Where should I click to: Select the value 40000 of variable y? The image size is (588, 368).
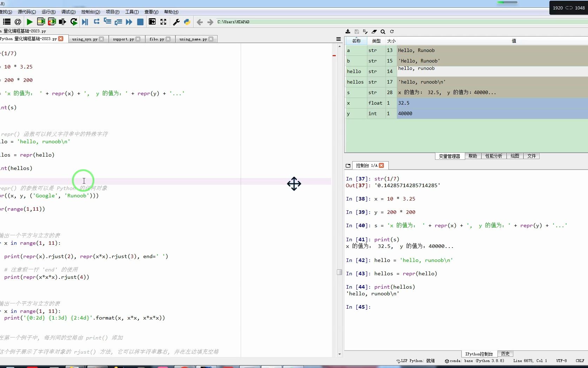pos(492,113)
